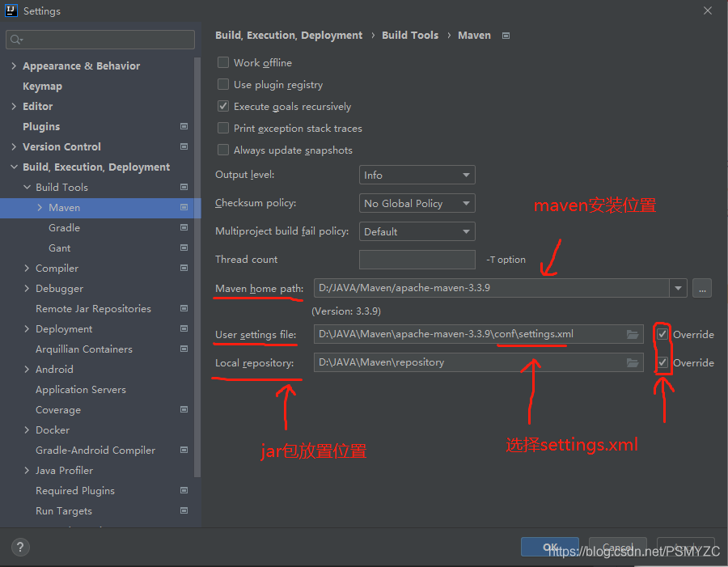Viewport: 728px width, 567px height.
Task: Click the search magnifier icon in settings search
Action: tap(16, 40)
